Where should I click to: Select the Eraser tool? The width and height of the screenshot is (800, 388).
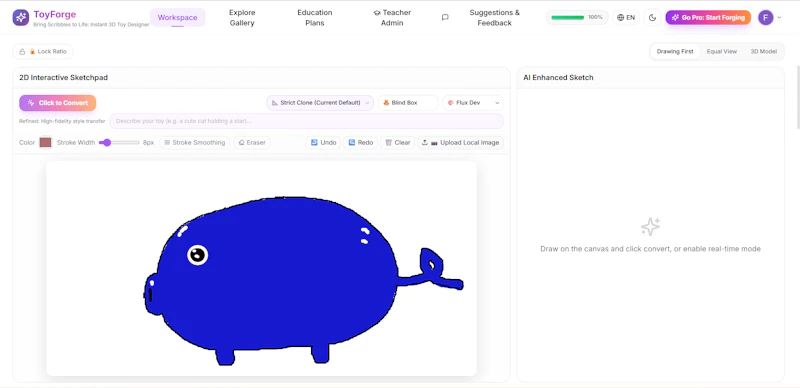coord(253,142)
